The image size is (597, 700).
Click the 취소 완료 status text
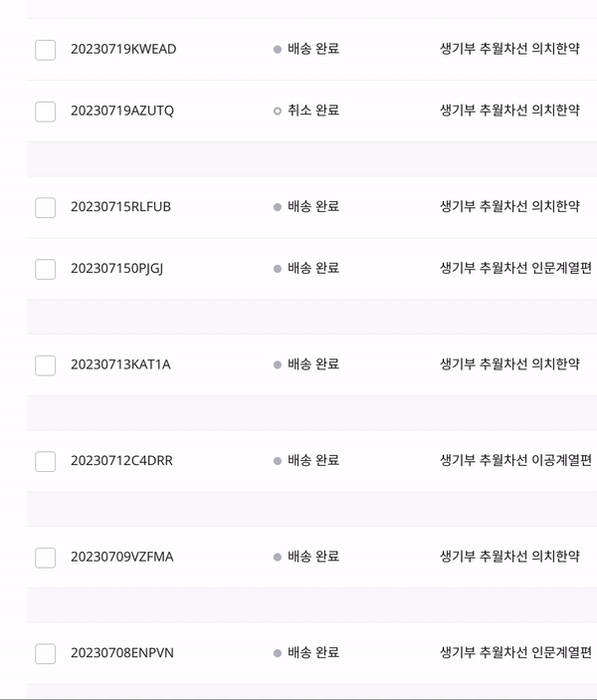pos(313,111)
